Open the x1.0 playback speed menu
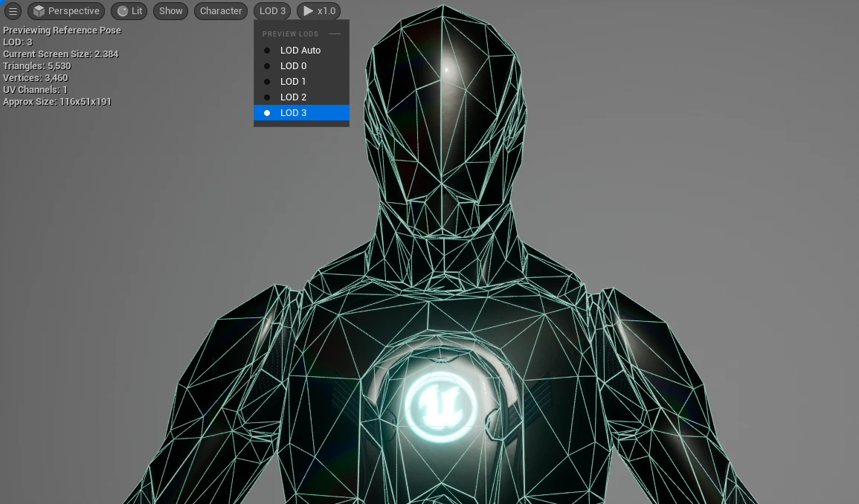859x504 pixels. coord(319,11)
